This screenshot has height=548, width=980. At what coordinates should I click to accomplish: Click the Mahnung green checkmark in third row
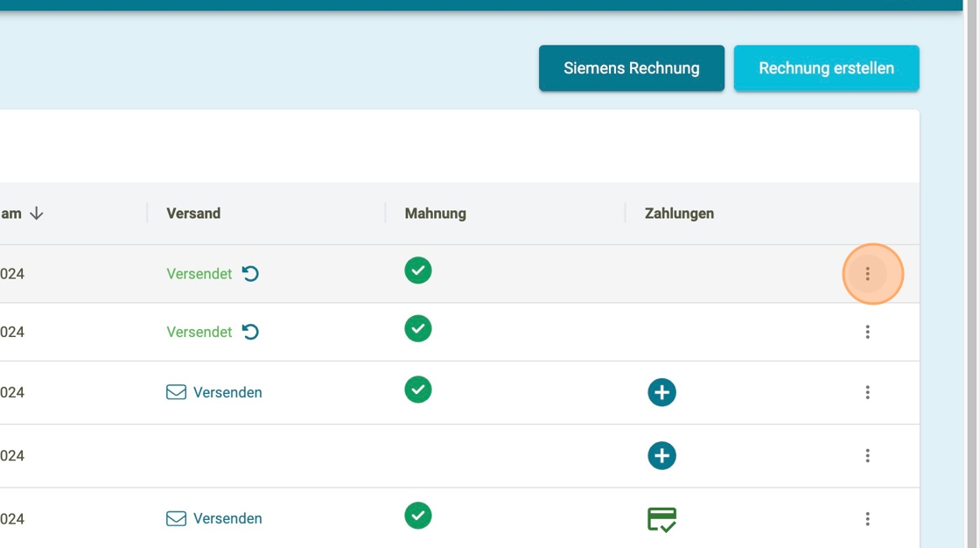pyautogui.click(x=418, y=389)
